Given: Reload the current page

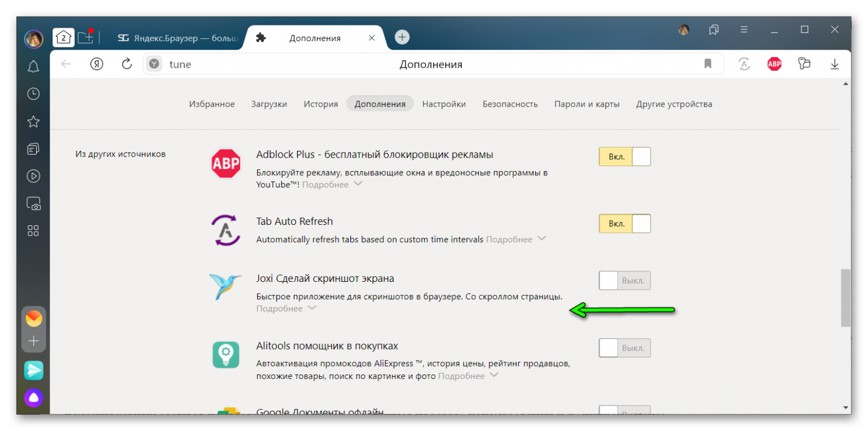Looking at the screenshot, I should (127, 64).
